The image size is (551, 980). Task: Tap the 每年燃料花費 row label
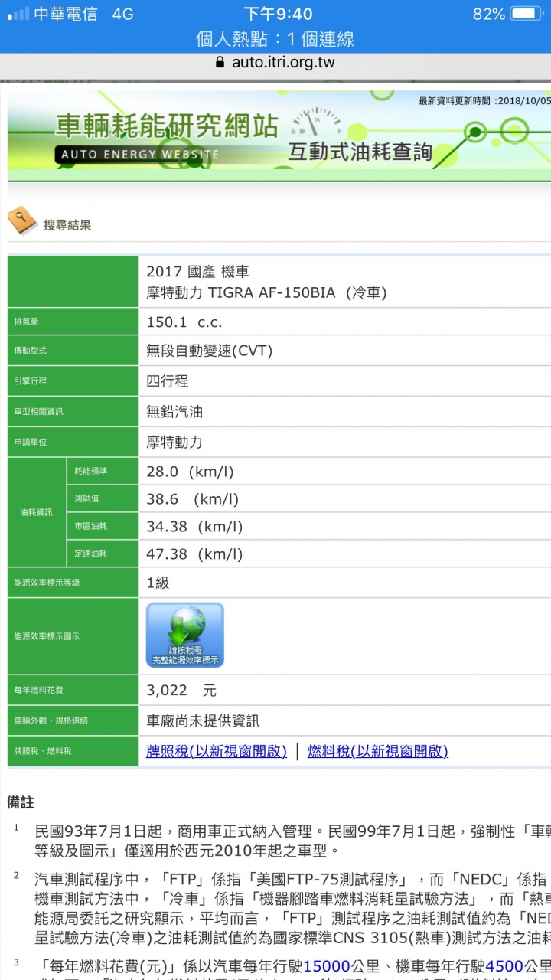point(38,691)
